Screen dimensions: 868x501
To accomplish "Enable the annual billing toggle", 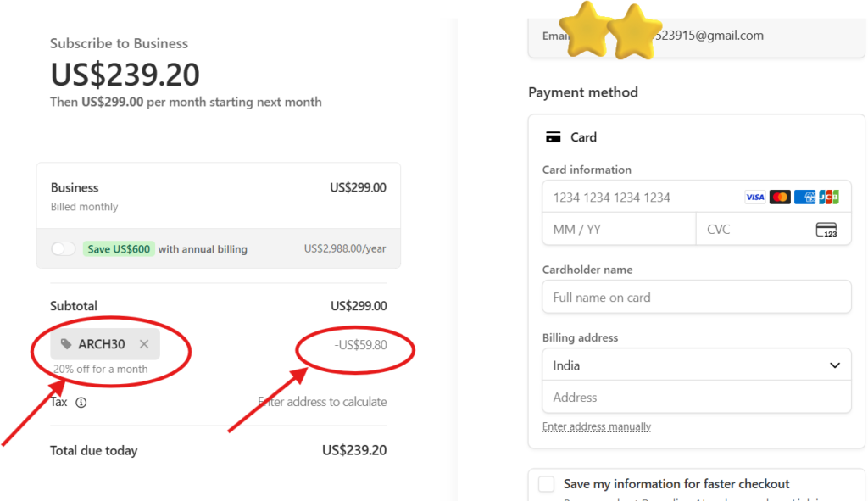I will point(64,249).
